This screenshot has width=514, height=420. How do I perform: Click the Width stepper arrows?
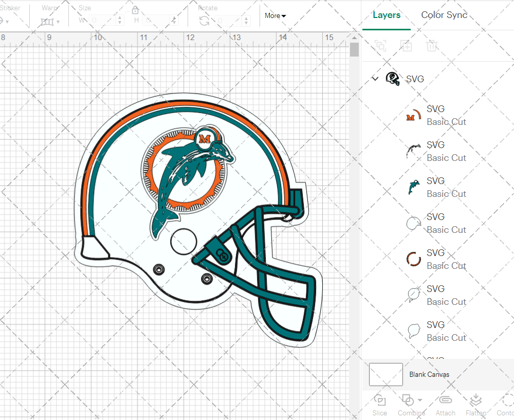(120, 21)
